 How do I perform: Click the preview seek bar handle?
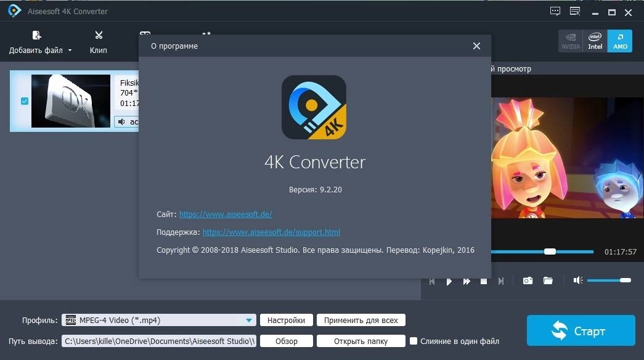point(550,252)
